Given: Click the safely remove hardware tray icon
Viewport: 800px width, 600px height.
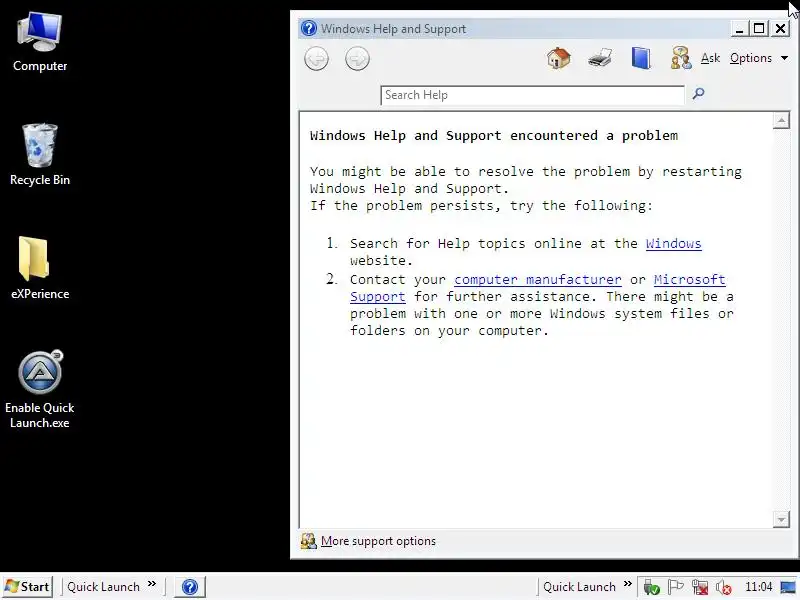Looking at the screenshot, I should click(x=651, y=587).
